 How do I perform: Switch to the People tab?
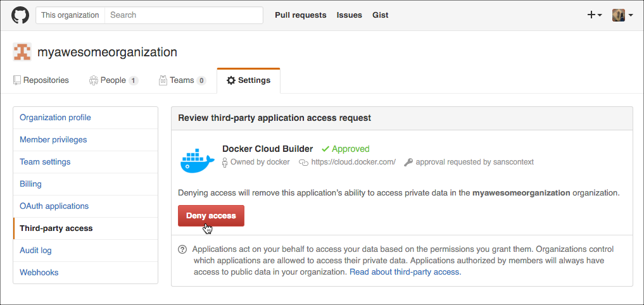[113, 80]
